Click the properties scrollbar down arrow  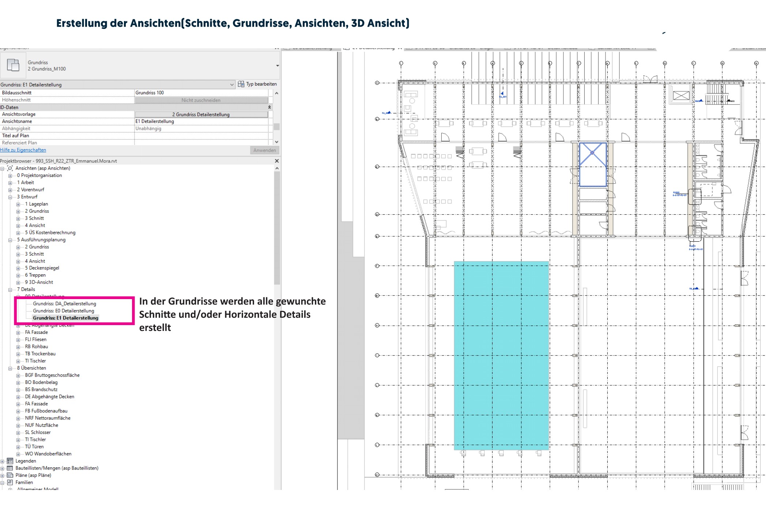pyautogui.click(x=277, y=142)
